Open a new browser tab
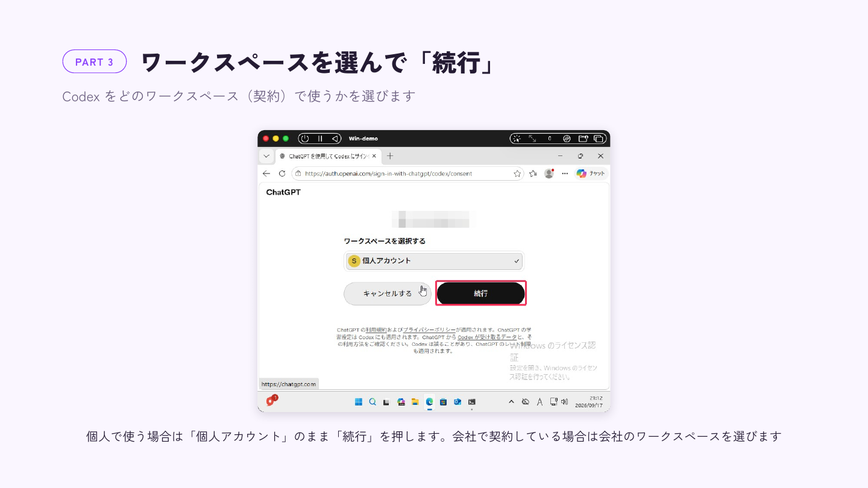The height and width of the screenshot is (488, 868). pos(390,156)
